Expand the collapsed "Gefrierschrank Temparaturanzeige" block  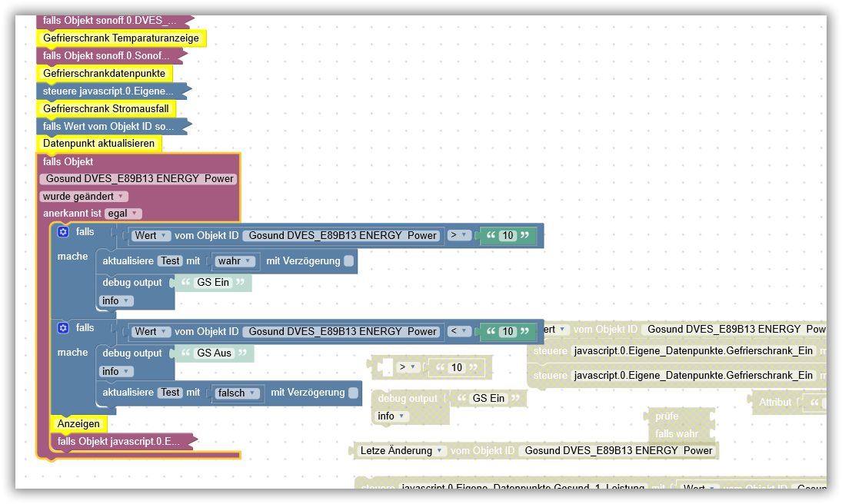click(x=121, y=37)
